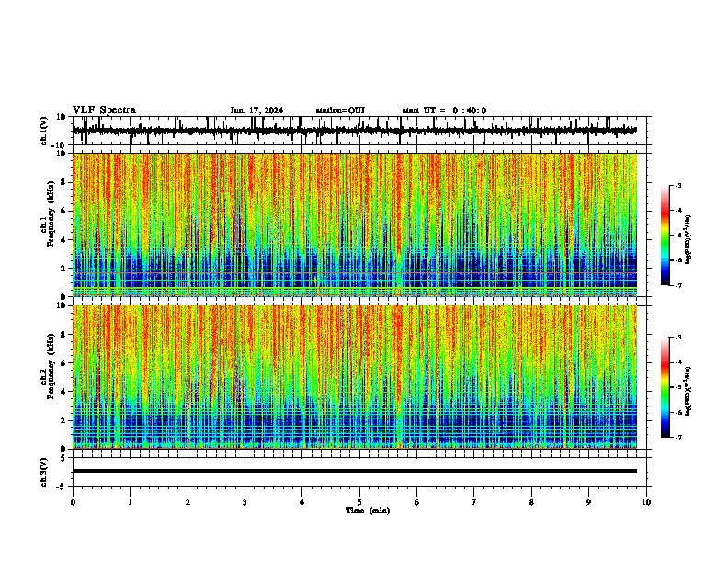Click time-axis tick label '9'
The image size is (728, 563).
(588, 502)
